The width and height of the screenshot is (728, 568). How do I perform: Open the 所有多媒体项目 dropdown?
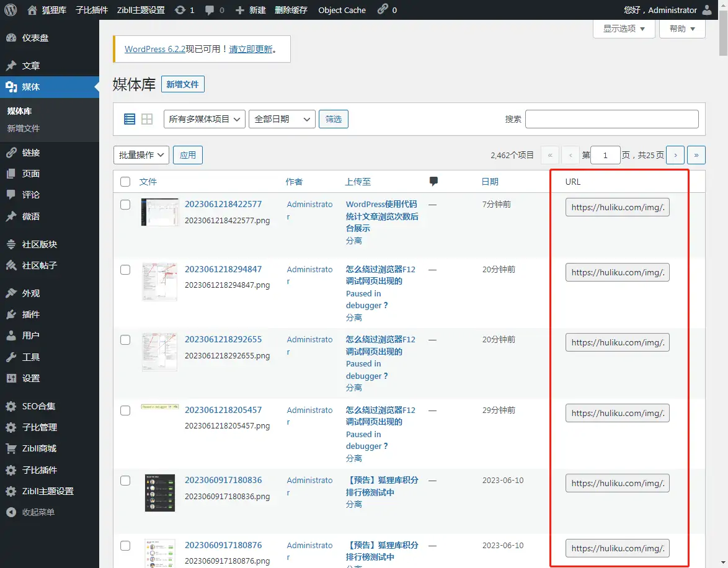[x=203, y=118]
